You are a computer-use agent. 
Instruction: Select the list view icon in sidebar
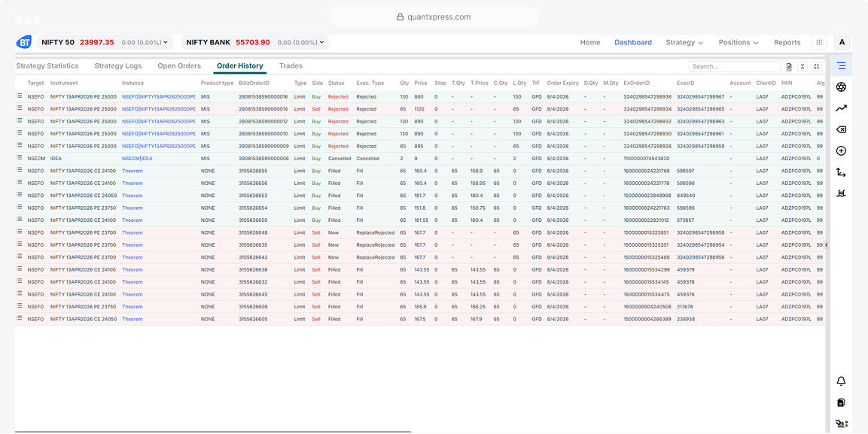point(842,65)
